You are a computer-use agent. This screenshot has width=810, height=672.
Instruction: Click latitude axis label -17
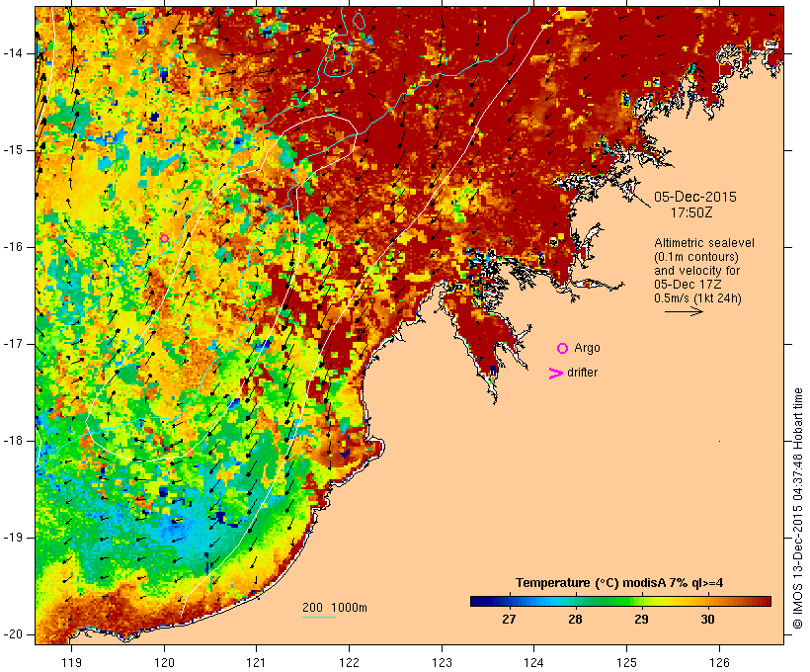tap(13, 344)
